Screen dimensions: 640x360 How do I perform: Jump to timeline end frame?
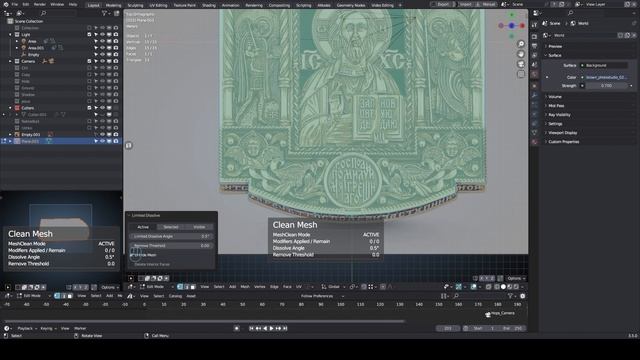pyautogui.click(x=285, y=328)
